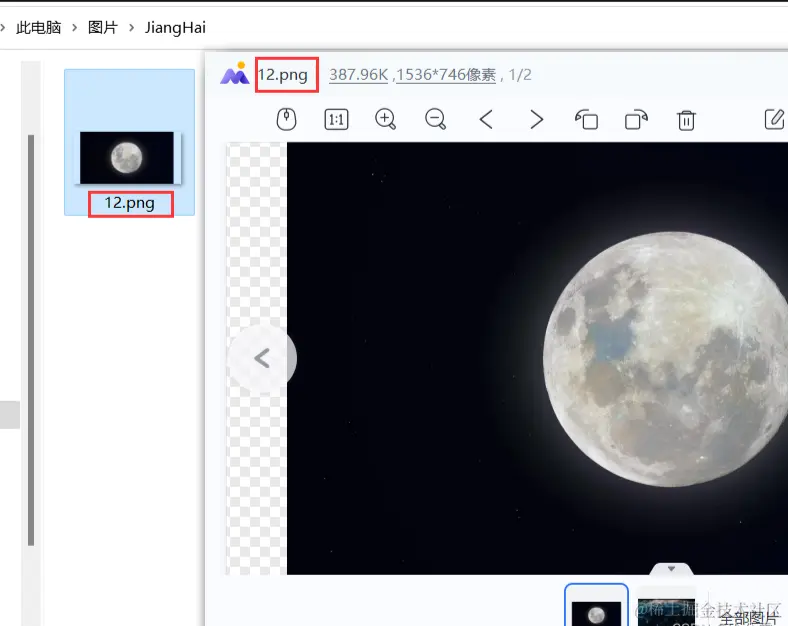Click the 12.png file name in Explorer
The width and height of the screenshot is (788, 626).
point(130,203)
